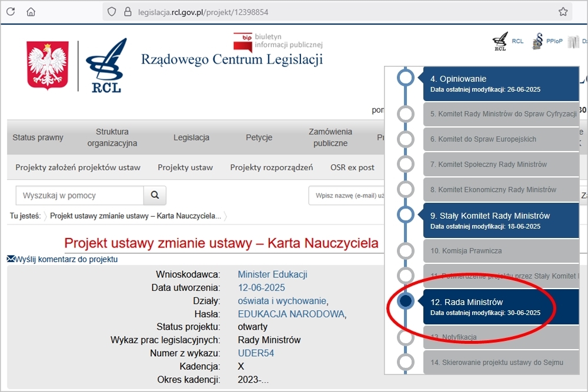The height and width of the screenshot is (392, 588).
Task: Click the 'Kadencja:' label
Action: click(200, 366)
